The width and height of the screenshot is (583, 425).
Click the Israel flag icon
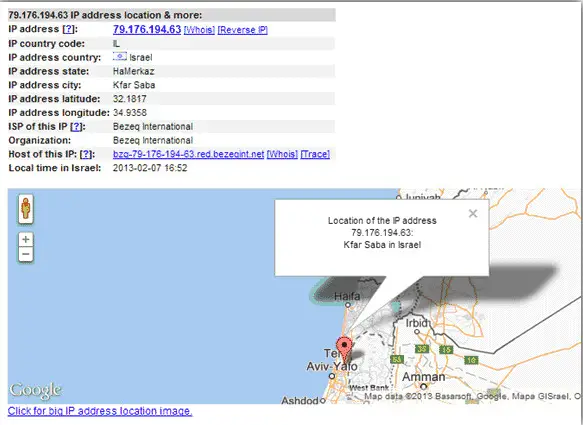point(120,57)
